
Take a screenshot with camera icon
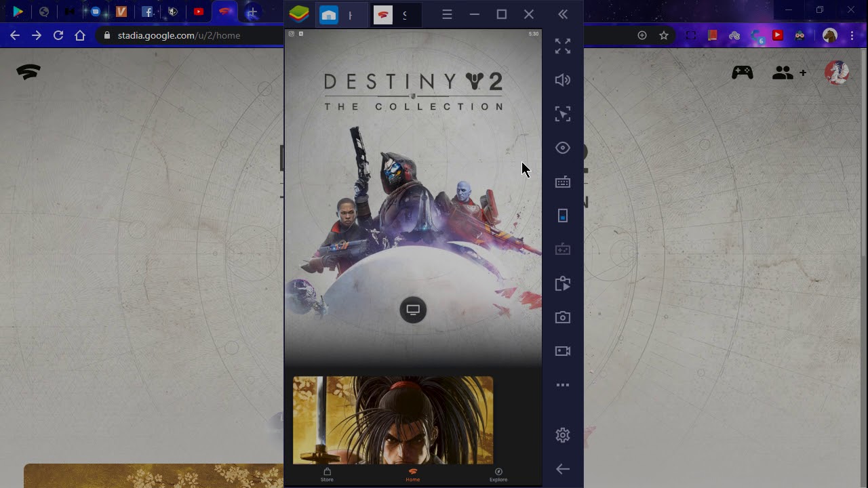coord(563,317)
